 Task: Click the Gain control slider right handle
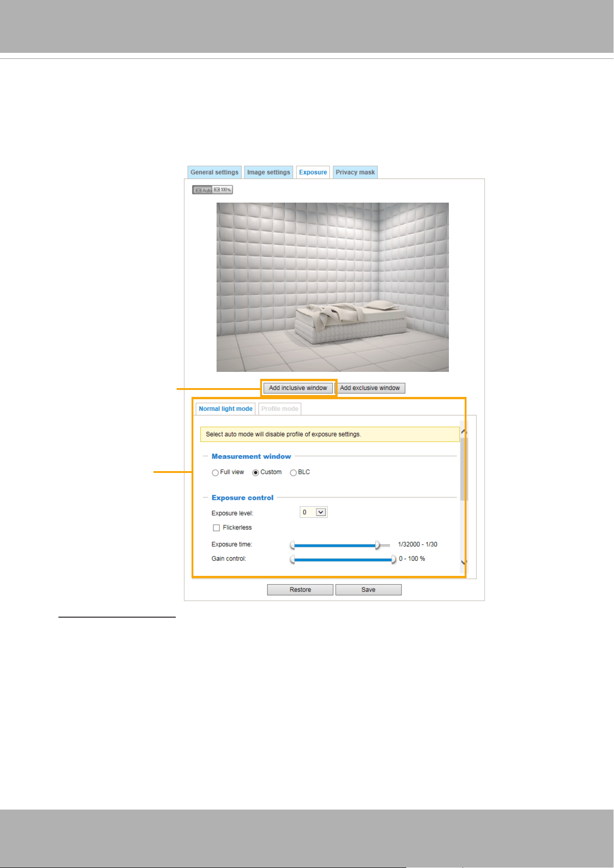click(394, 560)
